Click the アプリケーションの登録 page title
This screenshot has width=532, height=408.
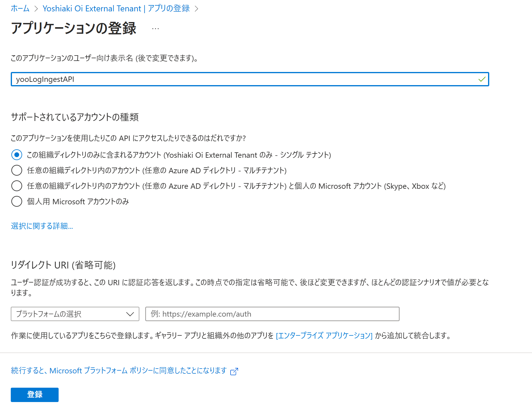tap(74, 28)
